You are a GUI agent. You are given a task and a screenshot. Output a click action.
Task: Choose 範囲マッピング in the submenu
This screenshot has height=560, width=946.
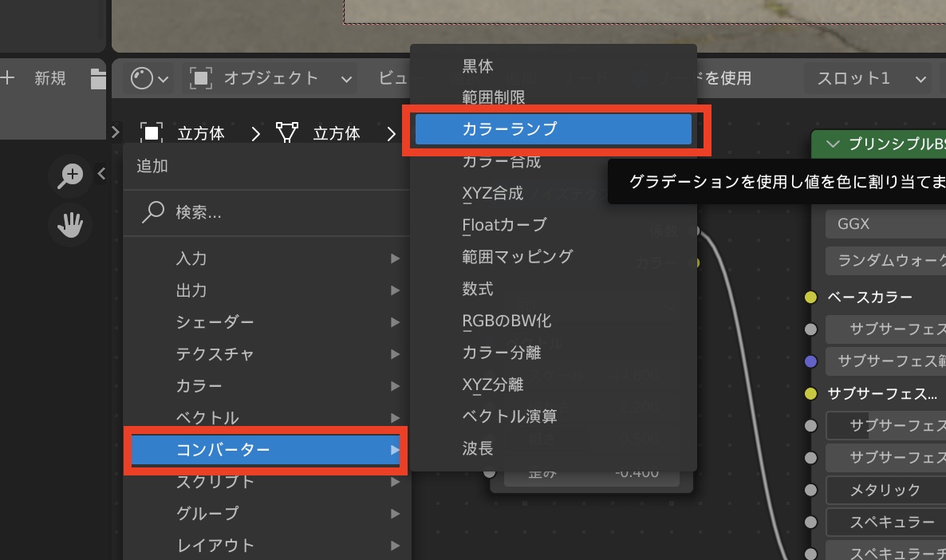click(517, 257)
